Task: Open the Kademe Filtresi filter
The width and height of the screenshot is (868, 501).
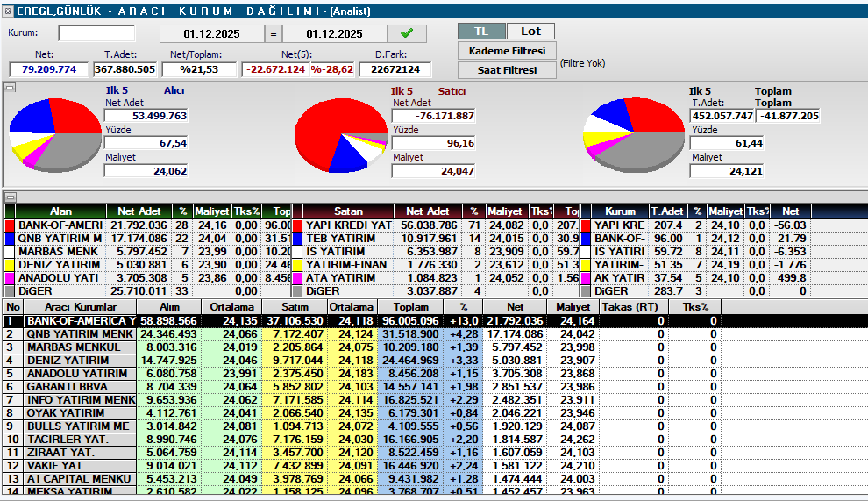Action: pos(507,51)
